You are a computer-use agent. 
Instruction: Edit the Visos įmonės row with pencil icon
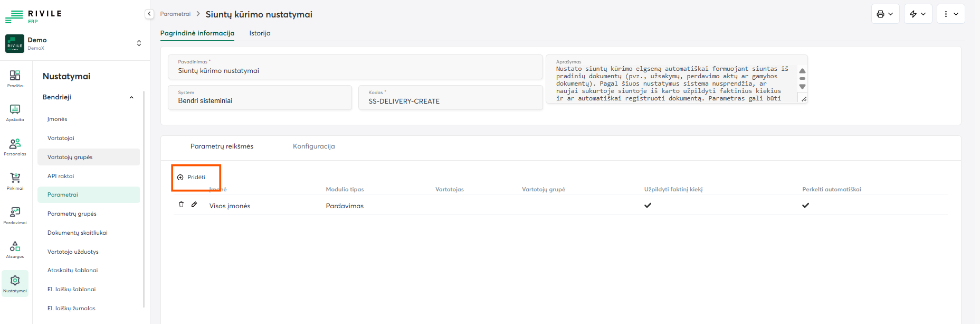tap(194, 205)
